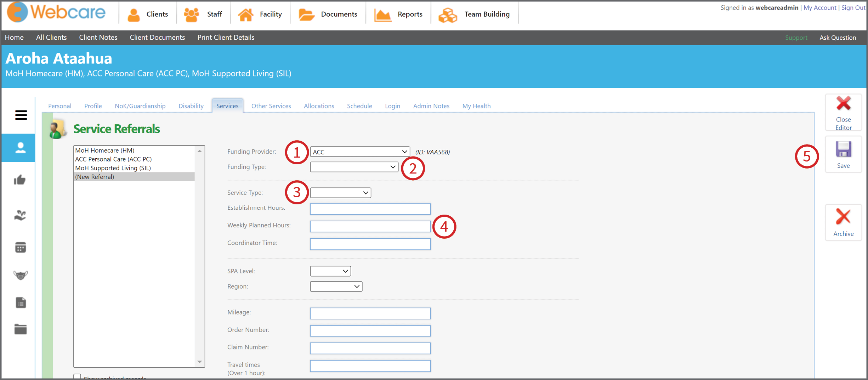Click the Sign Out link

click(x=853, y=7)
